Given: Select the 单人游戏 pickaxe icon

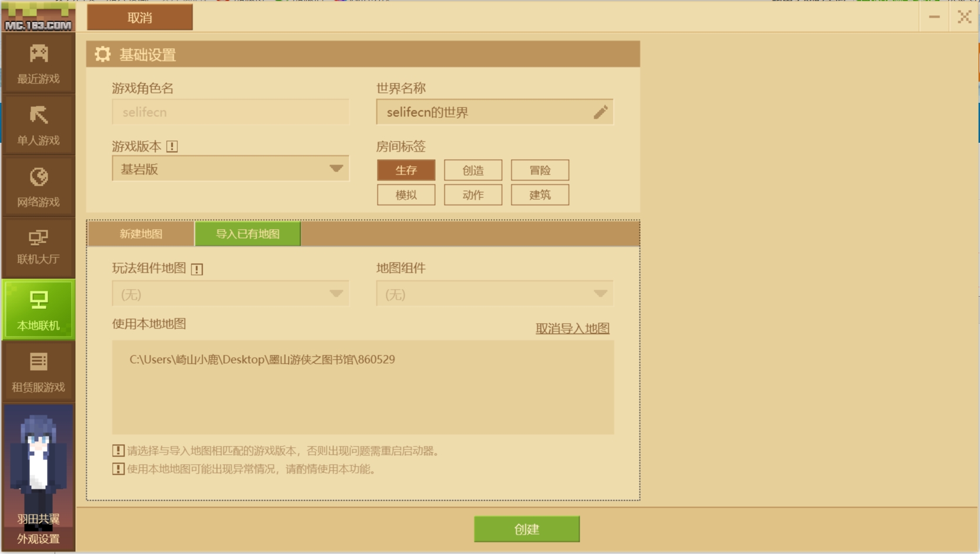Looking at the screenshot, I should 39,116.
